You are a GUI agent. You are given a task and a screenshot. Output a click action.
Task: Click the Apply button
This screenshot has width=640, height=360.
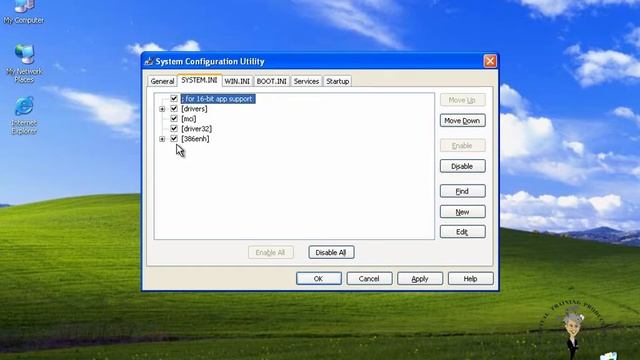(x=420, y=278)
